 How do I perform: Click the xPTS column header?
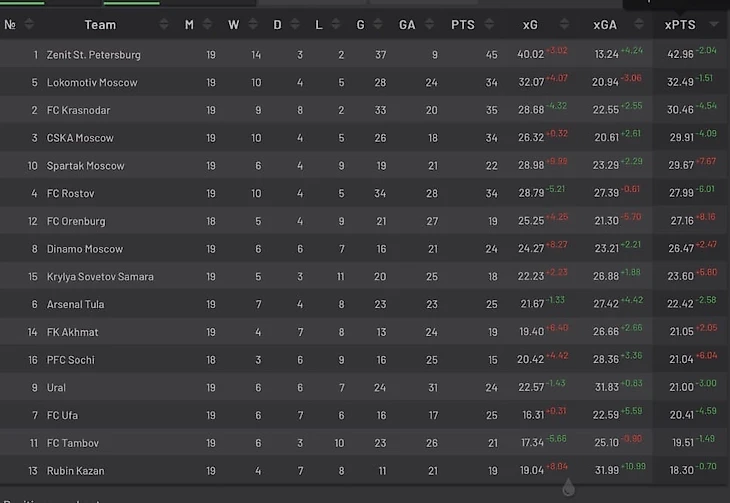pos(680,25)
